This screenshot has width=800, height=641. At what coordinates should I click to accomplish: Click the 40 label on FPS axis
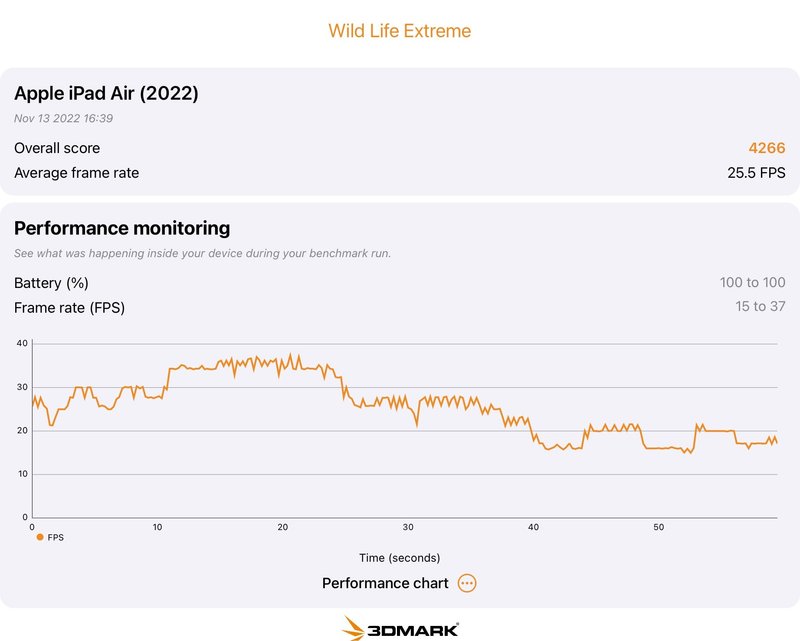[22, 343]
